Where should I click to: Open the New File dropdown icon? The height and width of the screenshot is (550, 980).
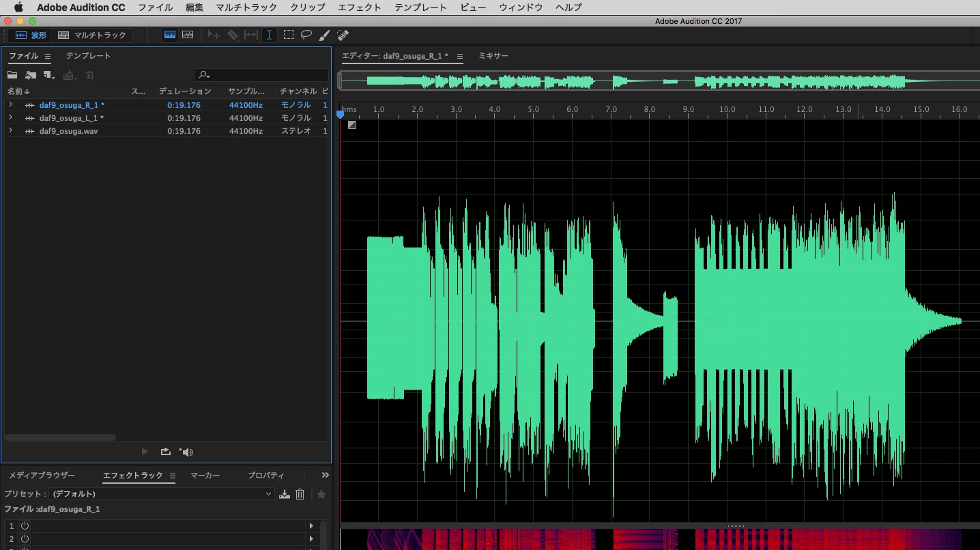point(48,75)
